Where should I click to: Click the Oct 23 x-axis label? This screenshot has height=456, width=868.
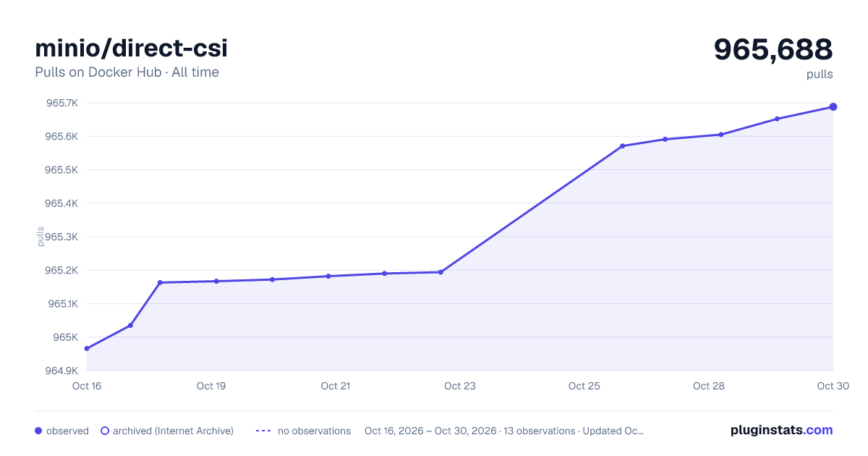point(460,386)
